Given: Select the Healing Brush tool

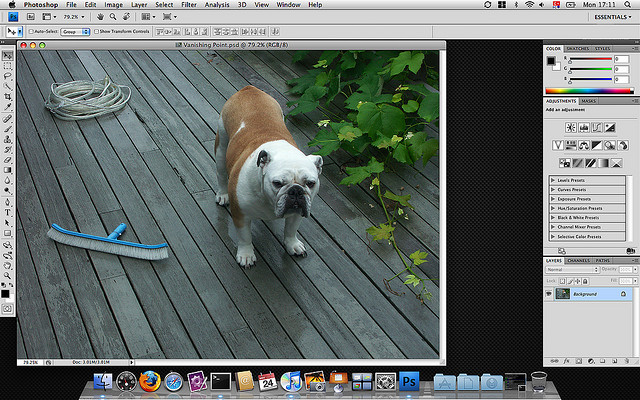Looking at the screenshot, I should pos(7,119).
